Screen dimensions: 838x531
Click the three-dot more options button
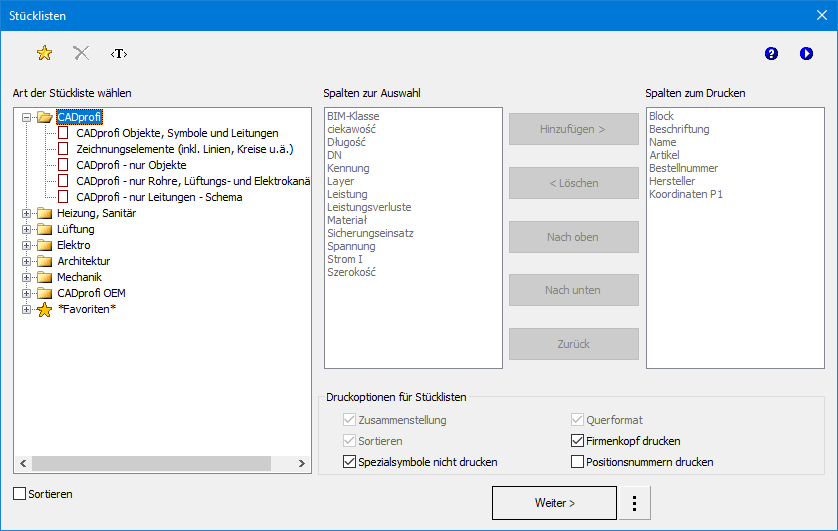(635, 503)
